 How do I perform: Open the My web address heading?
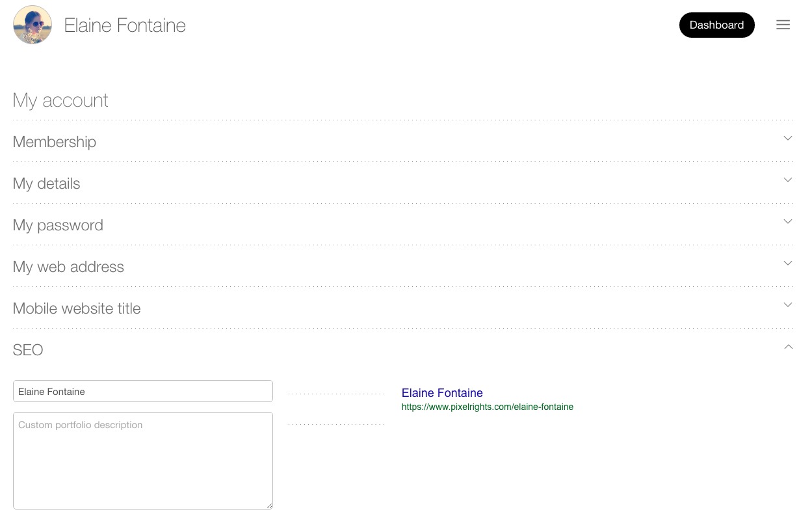tap(68, 267)
